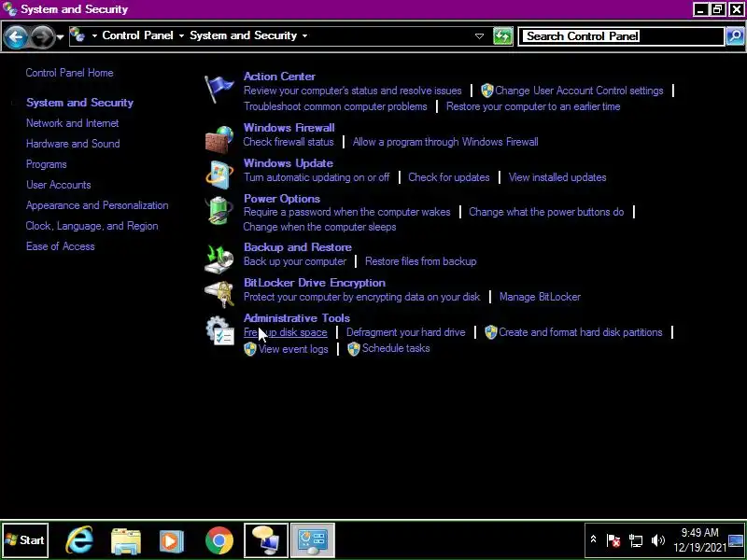Click the search magnifier button

(736, 36)
